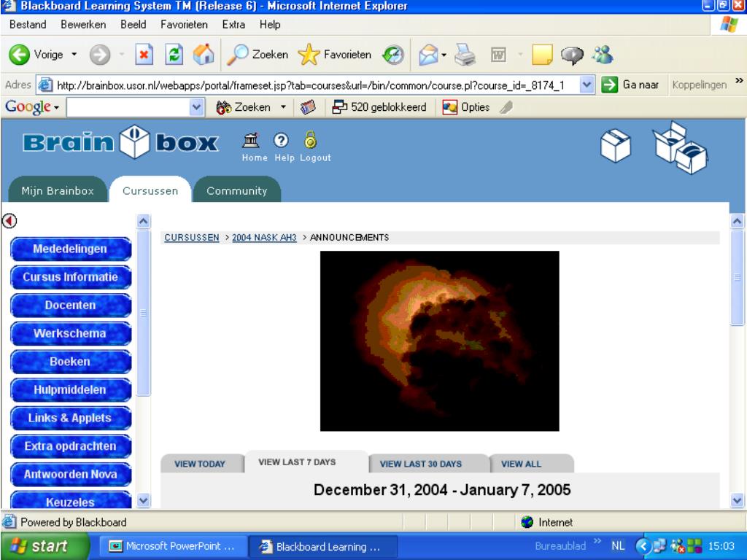Click the course menu scrollbar down arrow
The image size is (747, 560).
coord(144,500)
